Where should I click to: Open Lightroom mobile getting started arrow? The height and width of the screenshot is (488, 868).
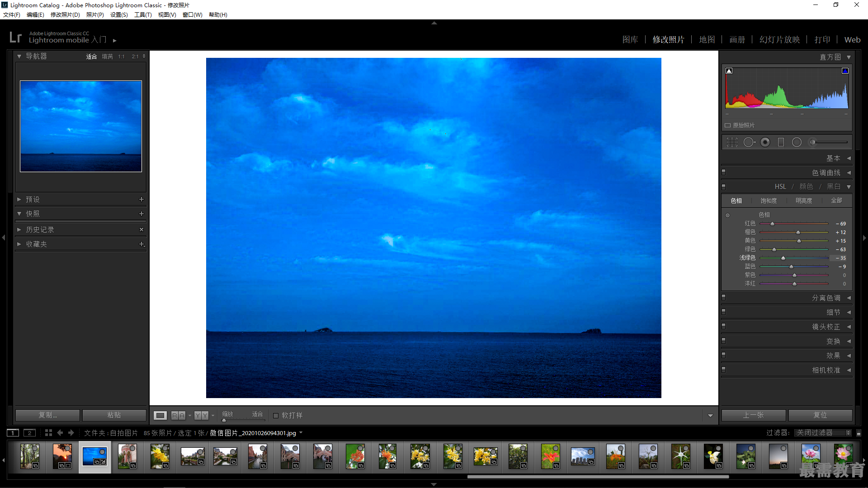pos(115,40)
